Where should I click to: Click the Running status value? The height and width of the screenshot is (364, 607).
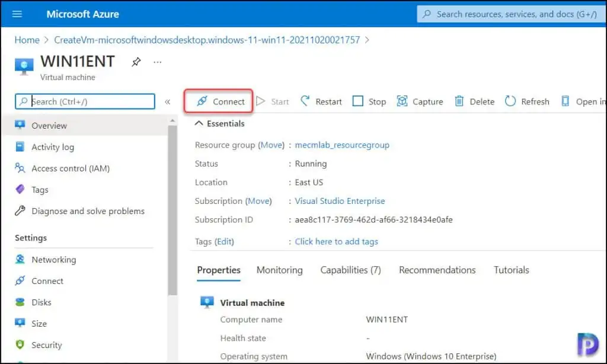coord(311,164)
